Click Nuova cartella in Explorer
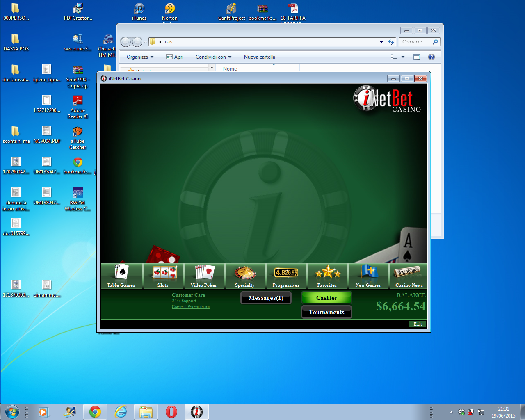Screen dimensions: 525x420 [x=260, y=57]
